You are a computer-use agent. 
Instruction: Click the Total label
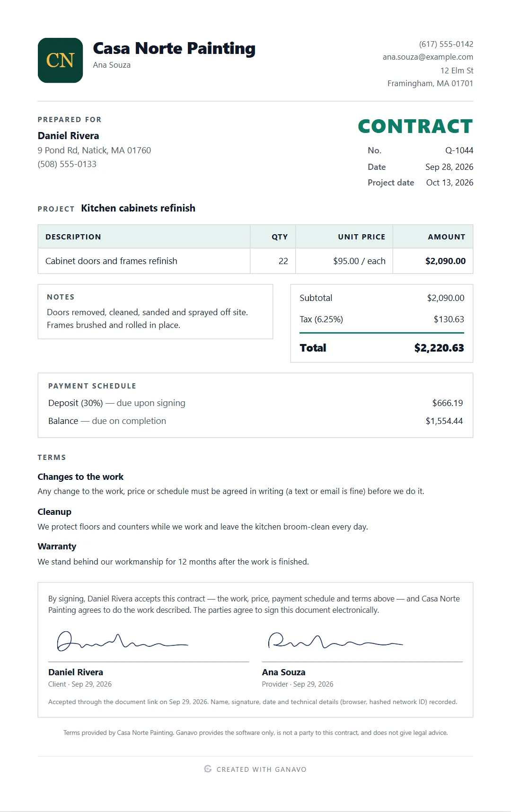313,348
